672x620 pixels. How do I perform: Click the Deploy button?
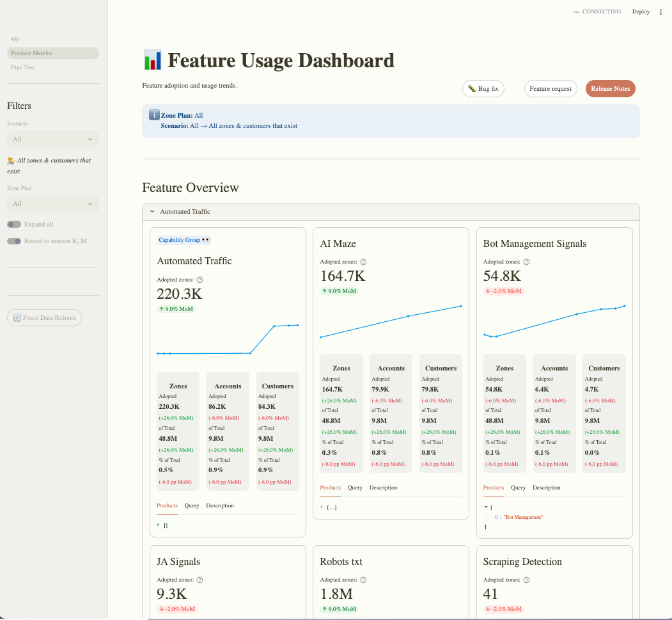tap(641, 12)
